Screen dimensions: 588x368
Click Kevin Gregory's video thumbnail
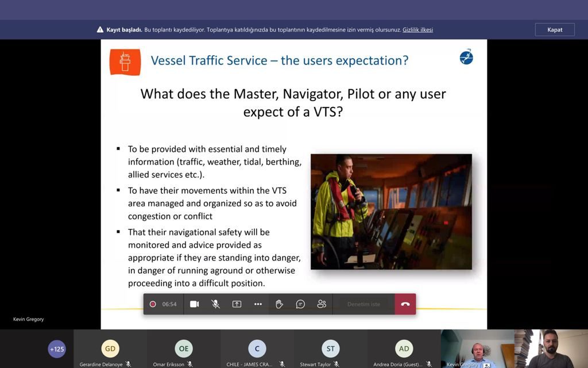(477, 347)
